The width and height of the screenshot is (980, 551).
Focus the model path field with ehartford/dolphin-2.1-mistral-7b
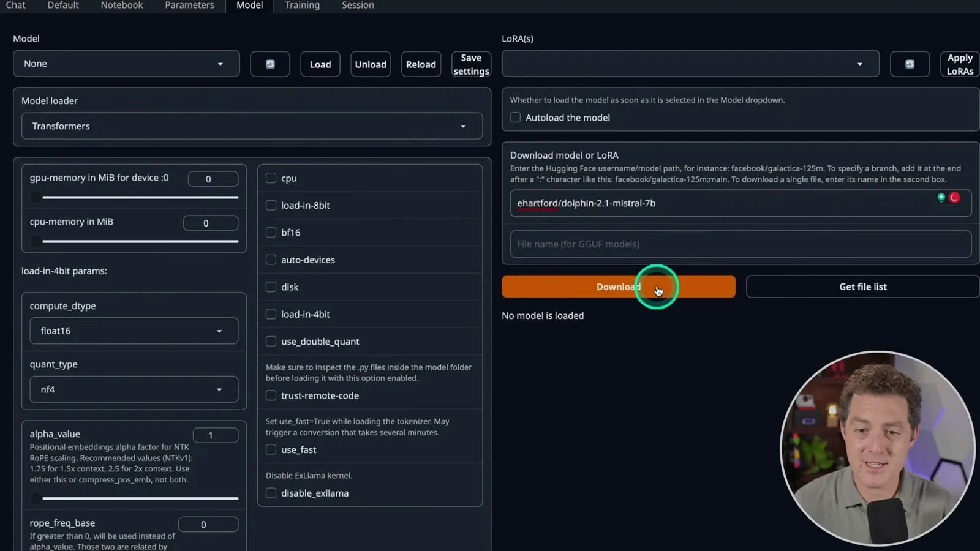741,203
